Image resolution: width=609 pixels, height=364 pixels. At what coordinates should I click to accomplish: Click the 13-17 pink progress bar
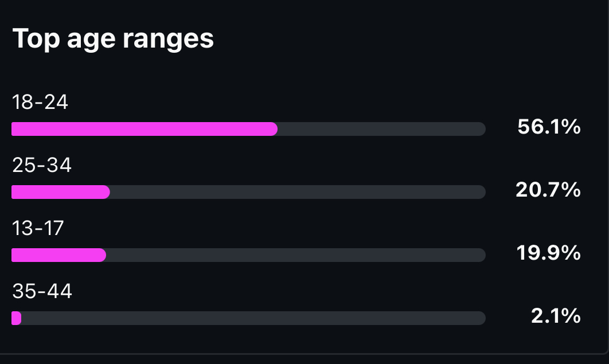pos(58,255)
